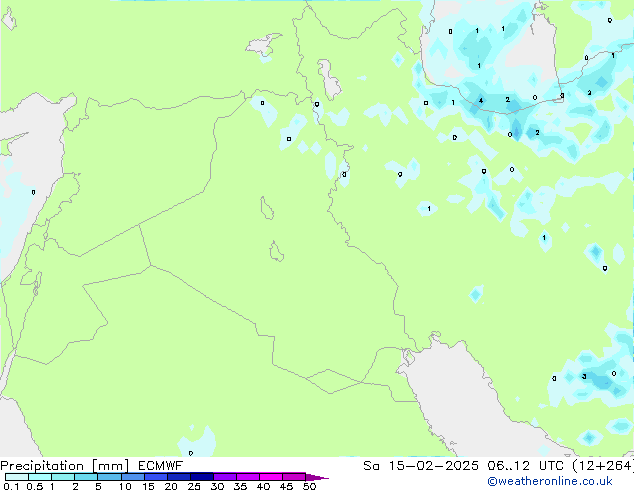Click the '25' legend scale label
Image resolution: width=634 pixels, height=490 pixels.
point(194,486)
